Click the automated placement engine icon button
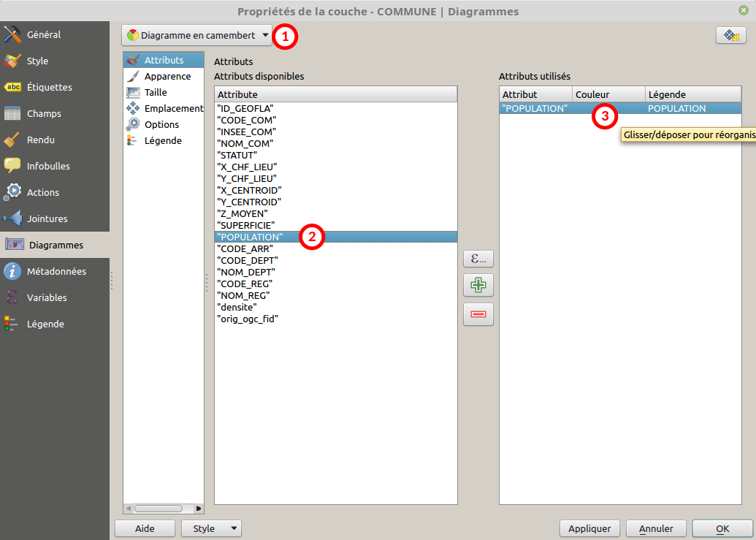Viewport: 756px width, 540px height. coord(730,35)
